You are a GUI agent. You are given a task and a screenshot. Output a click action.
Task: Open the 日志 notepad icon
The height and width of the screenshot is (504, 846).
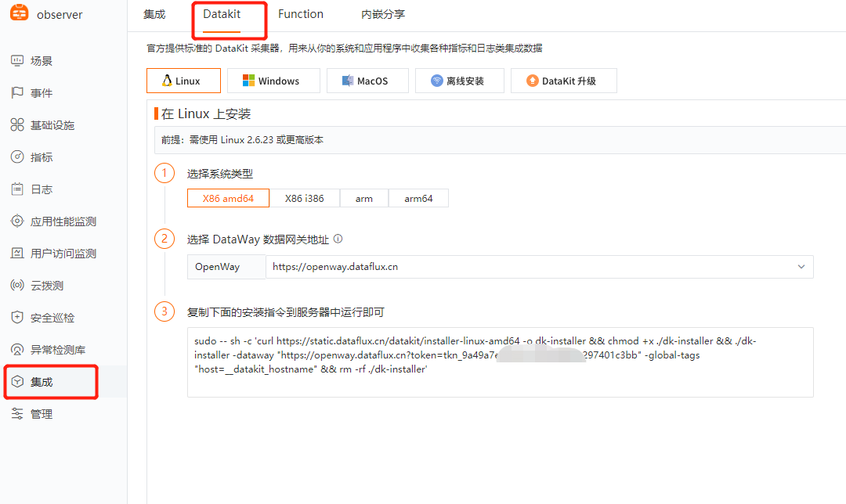(x=17, y=189)
